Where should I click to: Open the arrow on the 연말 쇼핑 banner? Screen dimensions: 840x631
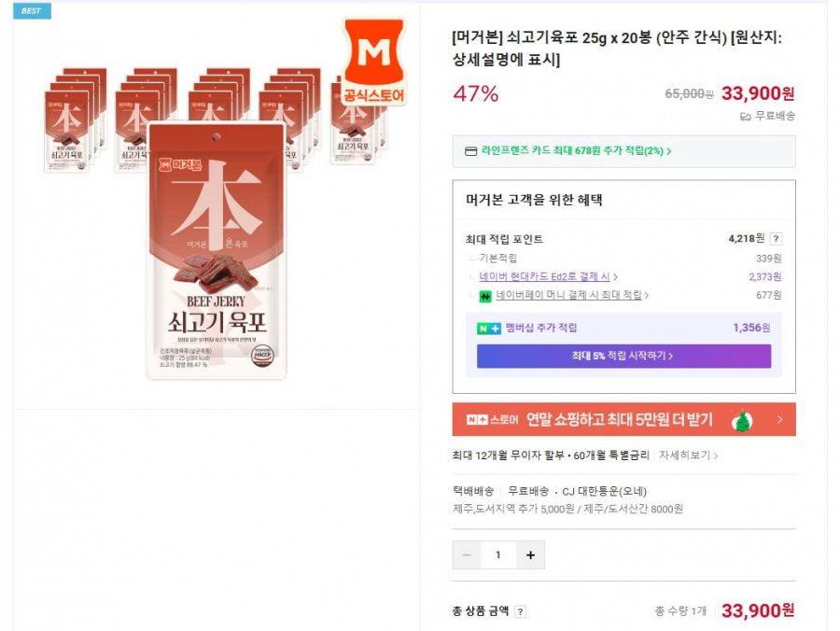779,419
